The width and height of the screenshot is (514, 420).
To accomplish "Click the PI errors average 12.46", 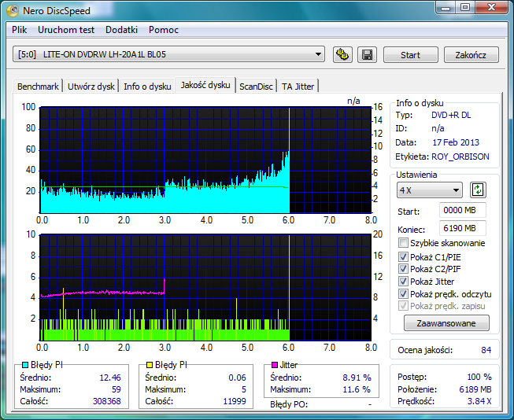I will 110,378.
